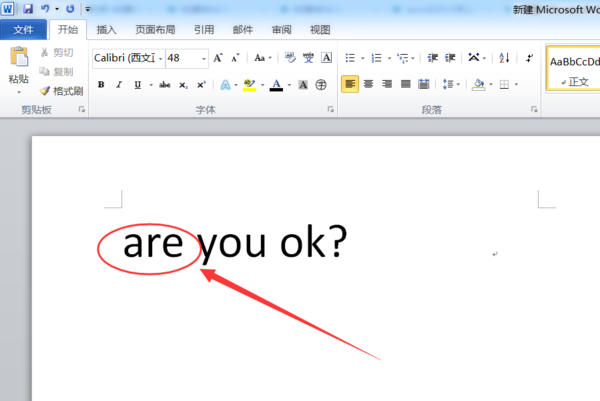
Task: Open the font size 48 dropdown
Action: 204,58
